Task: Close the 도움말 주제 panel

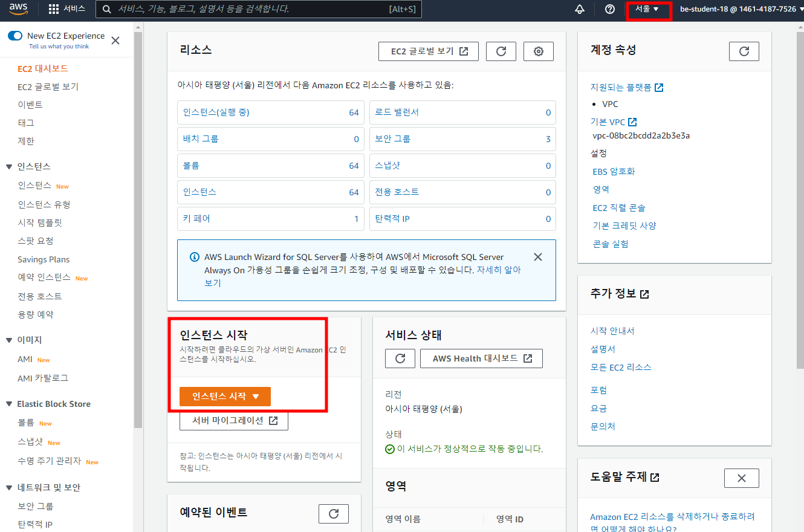Action: coord(742,478)
